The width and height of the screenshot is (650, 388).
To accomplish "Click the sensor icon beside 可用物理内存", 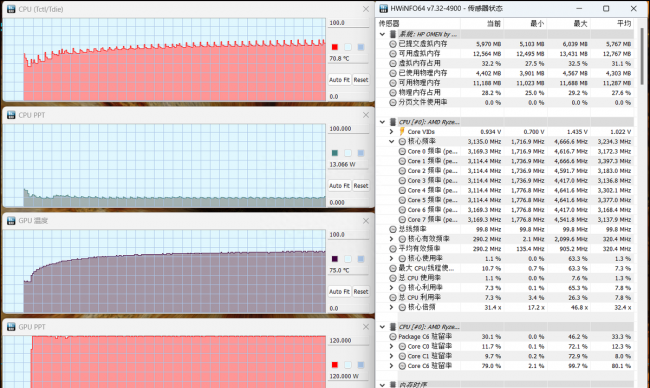I will (x=393, y=83).
